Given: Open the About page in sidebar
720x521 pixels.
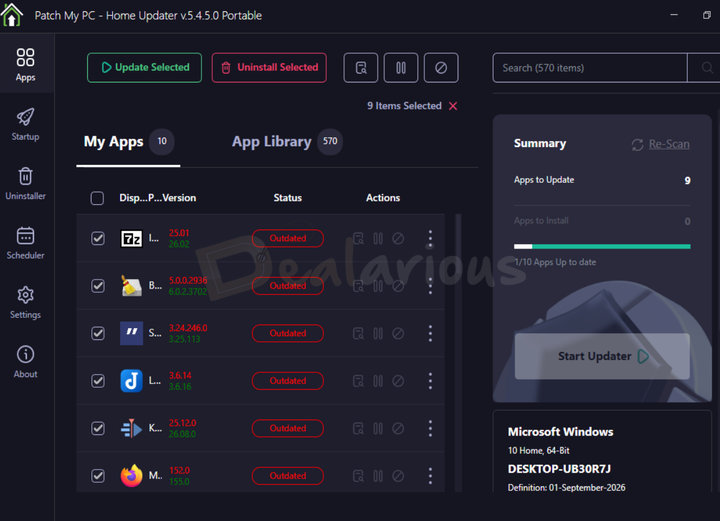Looking at the screenshot, I should click(26, 361).
